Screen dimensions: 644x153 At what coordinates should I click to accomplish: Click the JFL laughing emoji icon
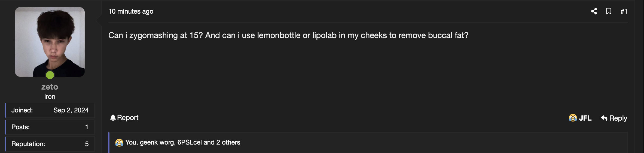[573, 118]
